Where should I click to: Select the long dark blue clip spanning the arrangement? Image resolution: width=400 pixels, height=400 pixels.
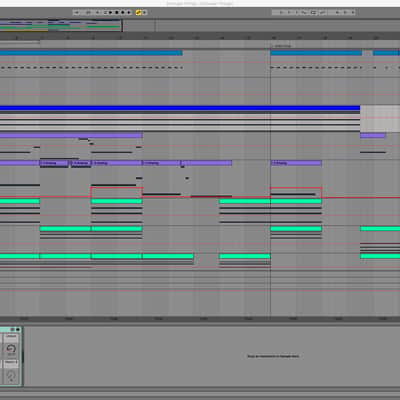[x=180, y=108]
